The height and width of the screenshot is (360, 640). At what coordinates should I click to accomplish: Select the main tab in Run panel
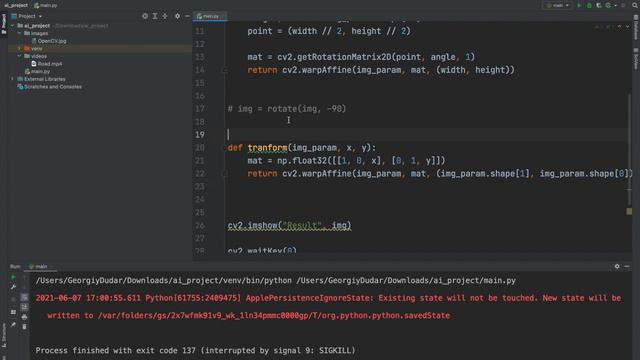click(x=39, y=266)
